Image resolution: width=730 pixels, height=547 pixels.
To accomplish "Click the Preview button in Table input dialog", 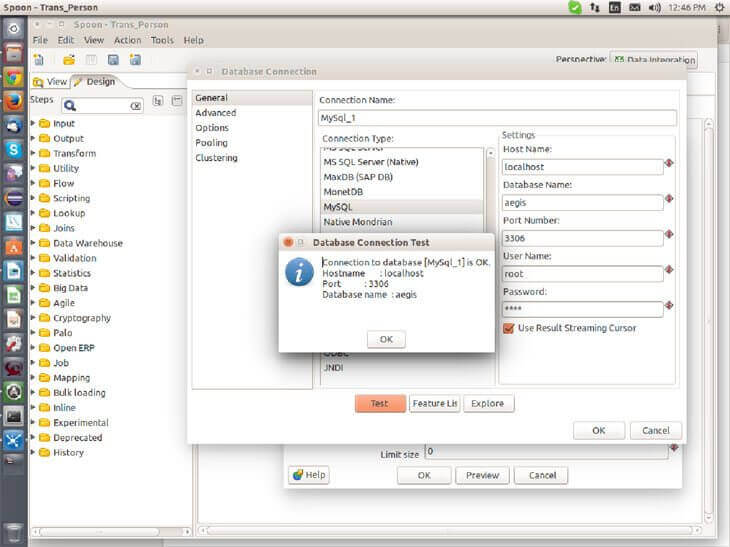I will 482,475.
